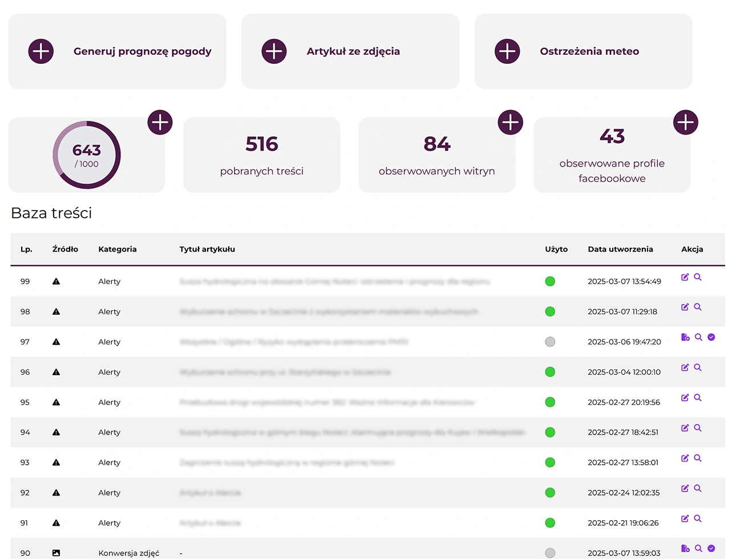Click plus icon on Generuj prognozę pogody
The height and width of the screenshot is (560, 732).
click(41, 51)
